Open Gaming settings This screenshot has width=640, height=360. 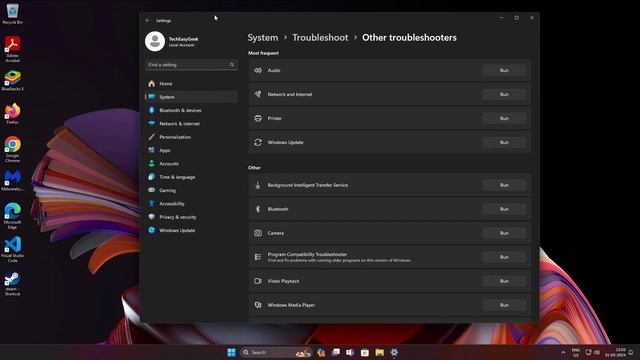click(191, 190)
